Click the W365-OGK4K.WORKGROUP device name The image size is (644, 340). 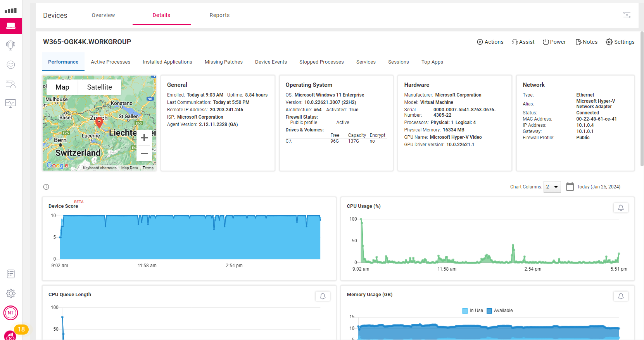click(87, 42)
